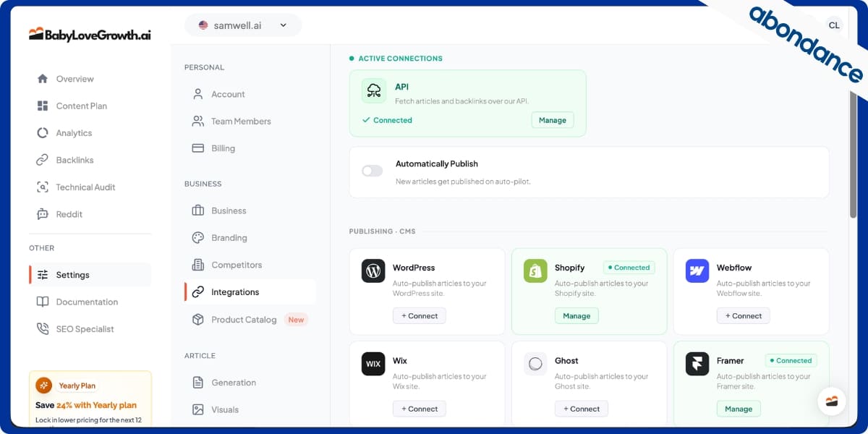Select the Settings menu item
868x434 pixels.
(90, 275)
